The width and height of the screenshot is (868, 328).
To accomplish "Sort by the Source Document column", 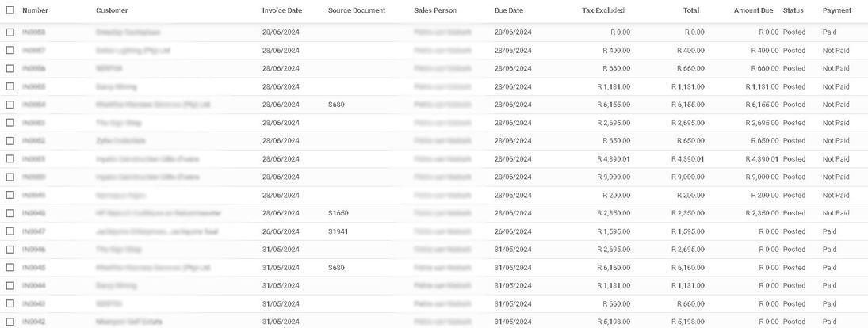I will 356,11.
